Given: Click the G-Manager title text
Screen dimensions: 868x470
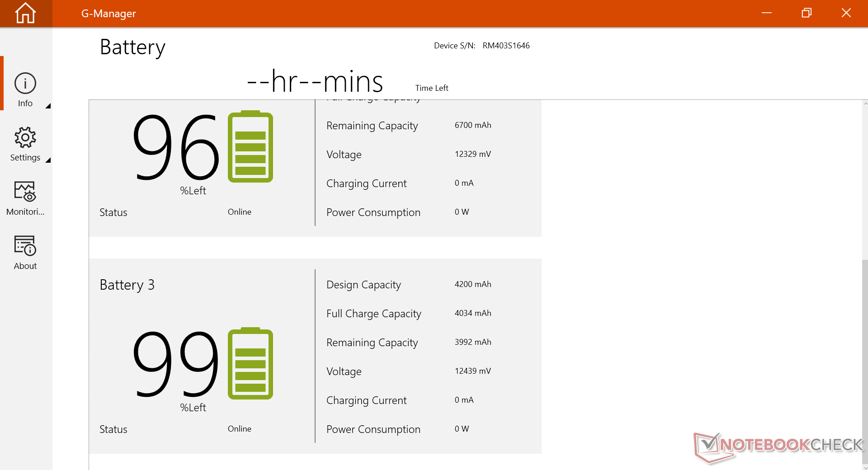Looking at the screenshot, I should [108, 14].
